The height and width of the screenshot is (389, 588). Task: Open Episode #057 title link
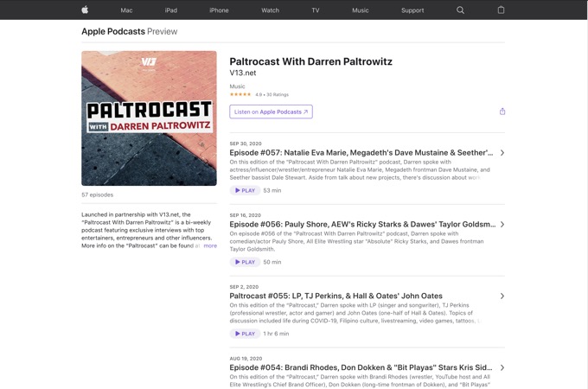(361, 152)
